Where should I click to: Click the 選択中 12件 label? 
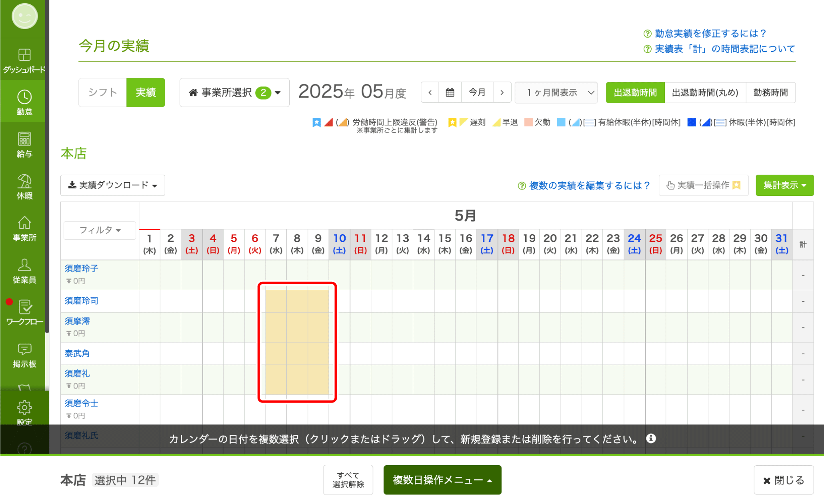click(x=125, y=480)
